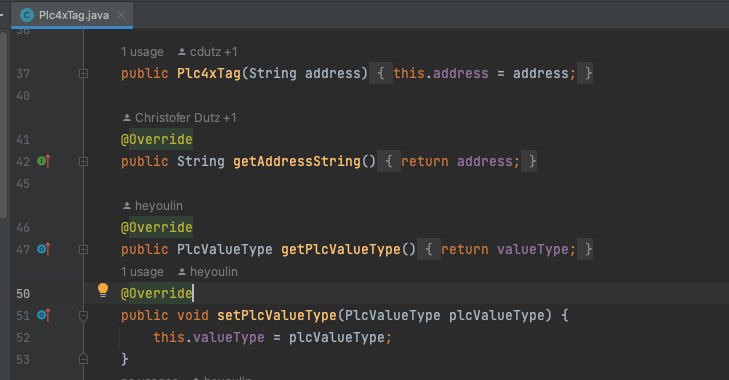The width and height of the screenshot is (729, 380).
Task: Open the overrides gutter icon on line 47
Action: [x=43, y=250]
